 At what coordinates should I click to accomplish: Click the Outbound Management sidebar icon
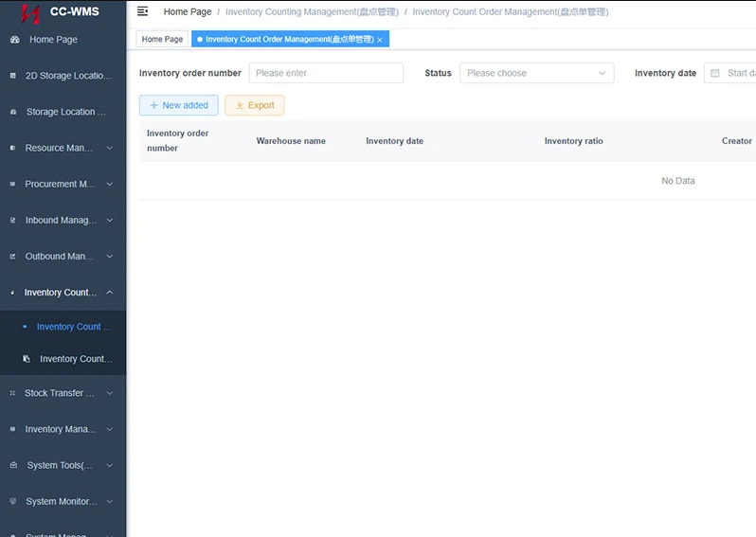pyautogui.click(x=13, y=257)
